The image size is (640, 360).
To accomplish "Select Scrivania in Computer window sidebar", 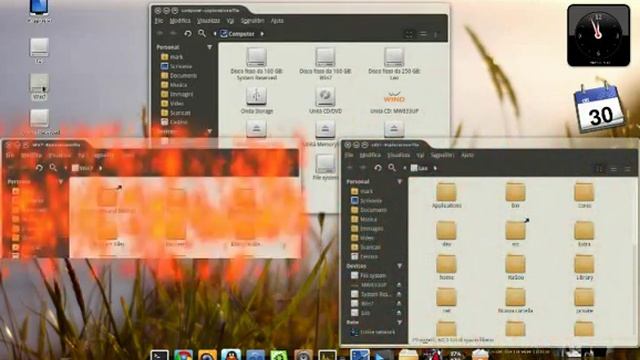I will pyautogui.click(x=176, y=66).
